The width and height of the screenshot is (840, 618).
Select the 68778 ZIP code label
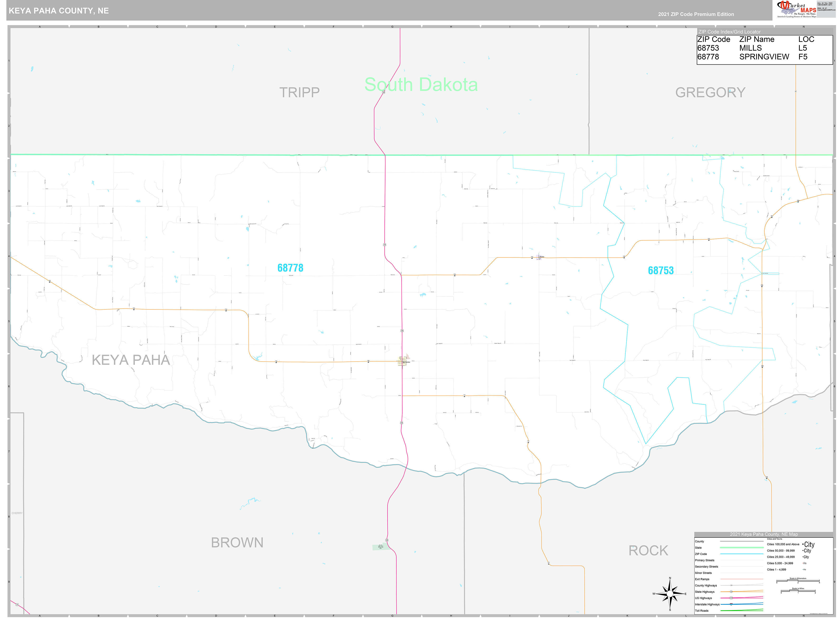click(291, 267)
